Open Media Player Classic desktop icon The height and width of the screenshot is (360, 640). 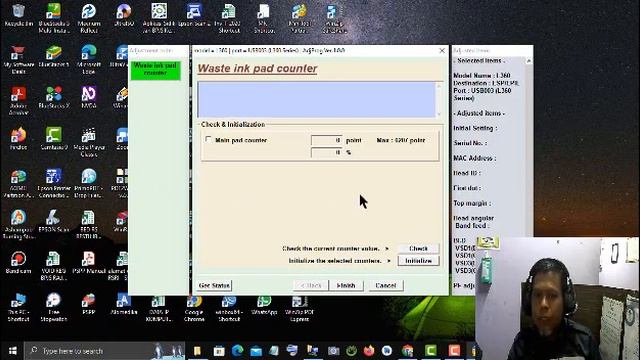[89, 142]
